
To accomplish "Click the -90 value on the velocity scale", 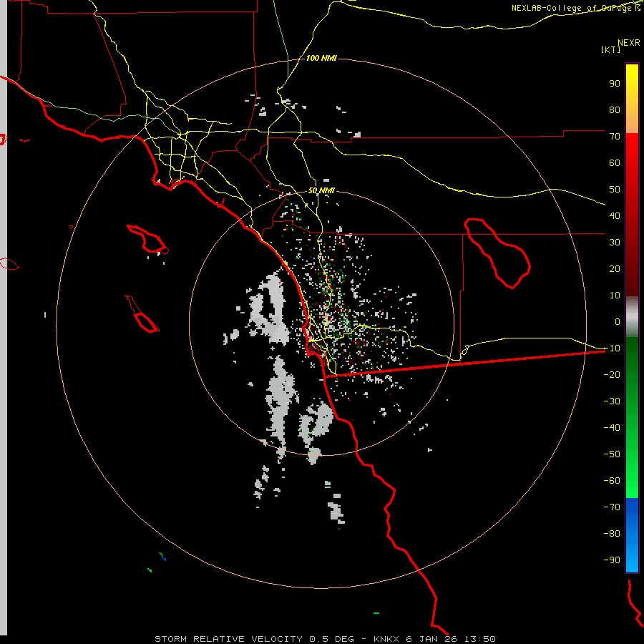I will pyautogui.click(x=612, y=560).
